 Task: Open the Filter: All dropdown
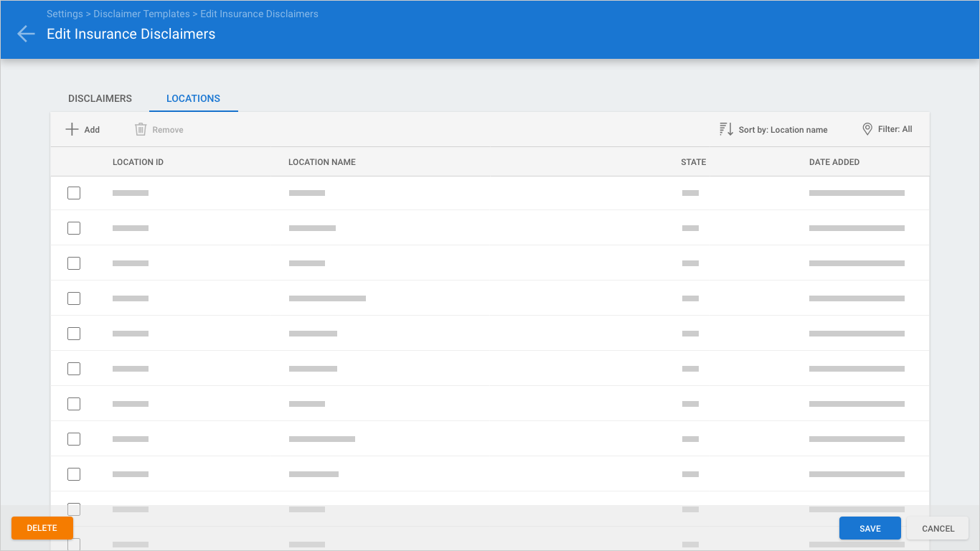(895, 130)
